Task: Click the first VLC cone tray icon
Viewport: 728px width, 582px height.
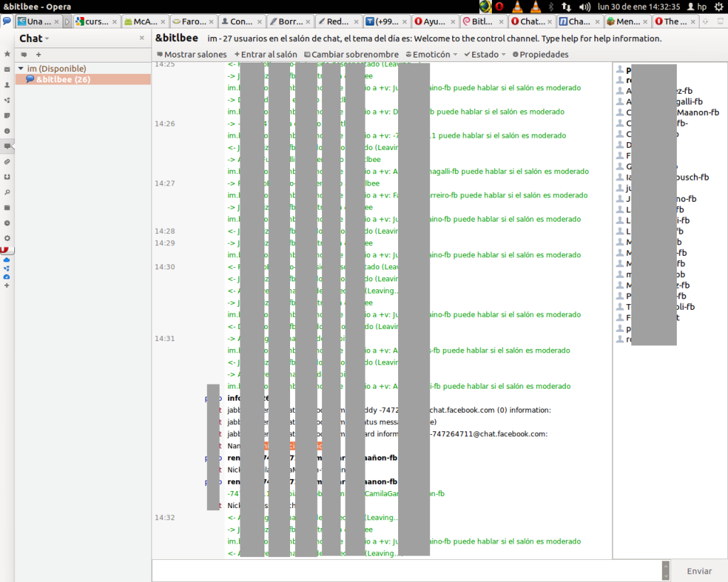Action: click(518, 6)
